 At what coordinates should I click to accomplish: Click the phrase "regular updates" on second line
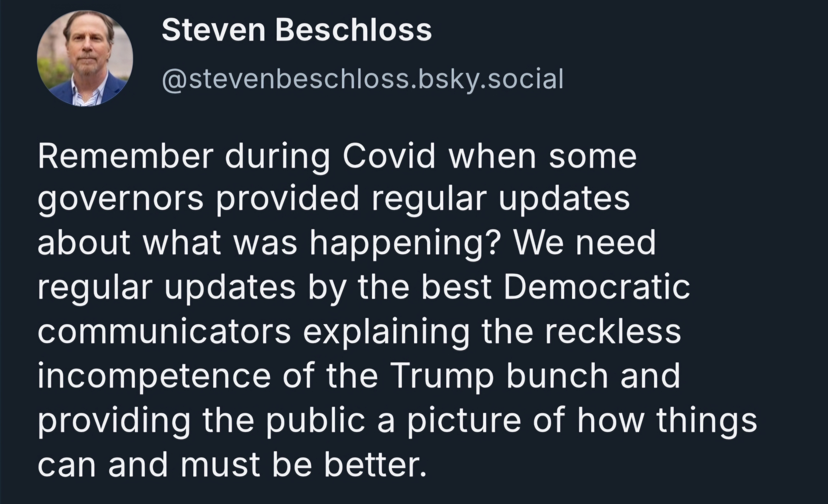coord(500,201)
